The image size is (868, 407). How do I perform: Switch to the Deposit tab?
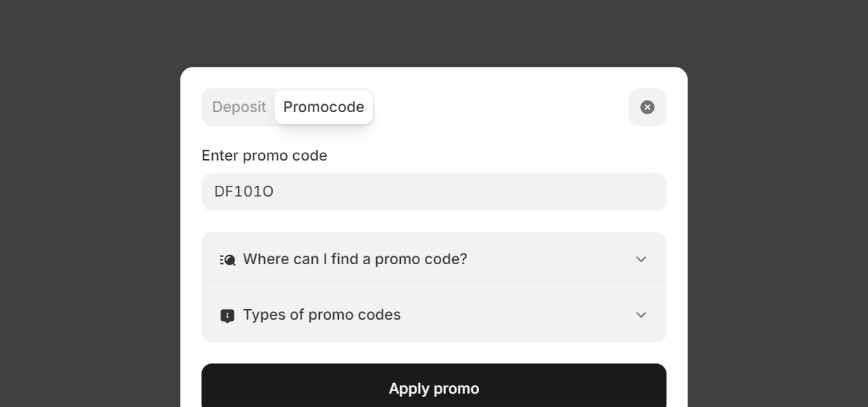pos(239,107)
